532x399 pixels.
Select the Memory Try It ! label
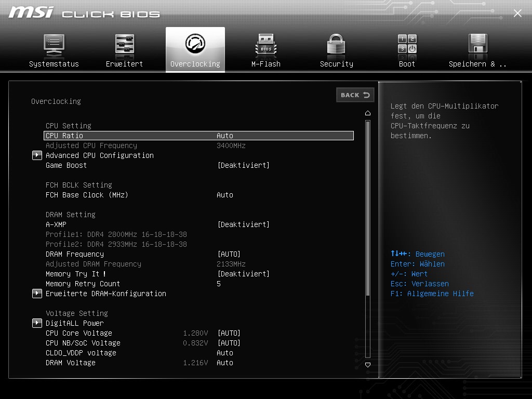point(76,274)
